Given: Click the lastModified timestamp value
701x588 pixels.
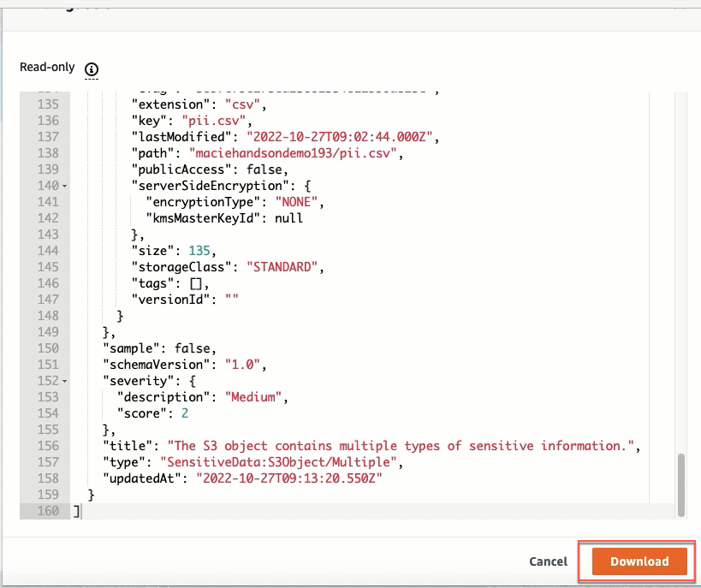Looking at the screenshot, I should tap(339, 137).
